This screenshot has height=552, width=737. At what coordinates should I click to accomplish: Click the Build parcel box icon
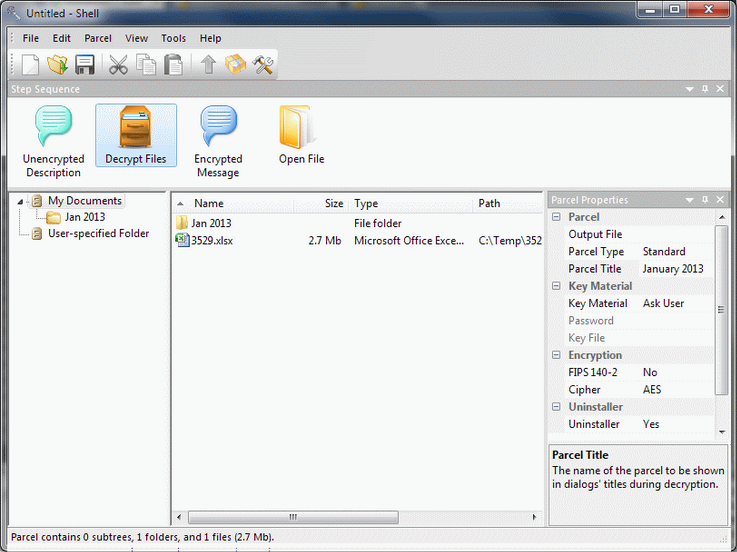[x=236, y=65]
